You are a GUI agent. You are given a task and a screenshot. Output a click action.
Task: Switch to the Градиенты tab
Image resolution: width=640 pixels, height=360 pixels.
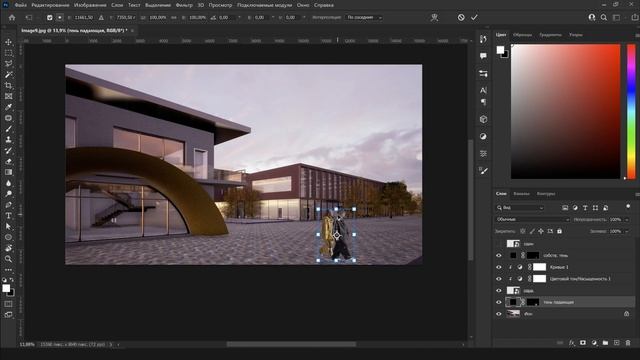pos(550,35)
